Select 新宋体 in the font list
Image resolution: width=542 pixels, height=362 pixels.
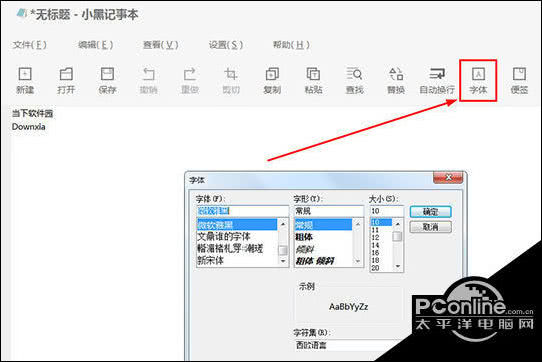tap(237, 260)
